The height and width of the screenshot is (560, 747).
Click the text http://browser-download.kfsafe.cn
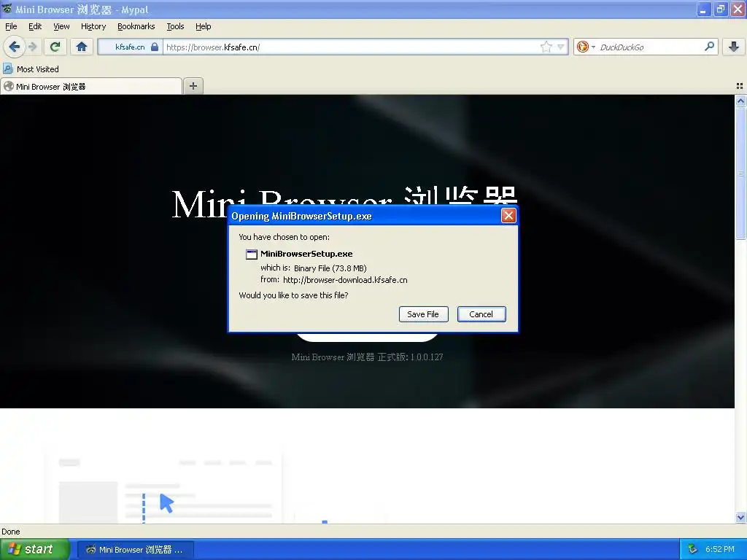345,280
